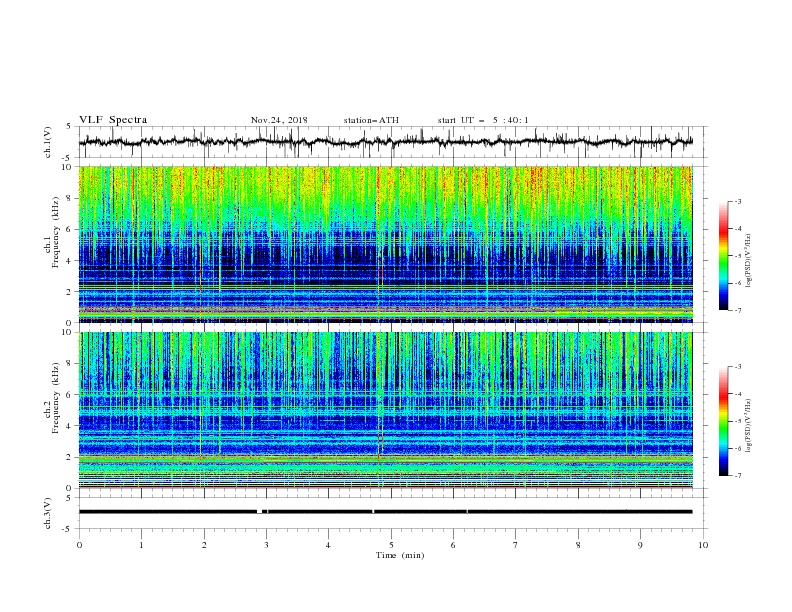Click the 'Time (min)' axis title
The height and width of the screenshot is (612, 792).
pyautogui.click(x=400, y=555)
